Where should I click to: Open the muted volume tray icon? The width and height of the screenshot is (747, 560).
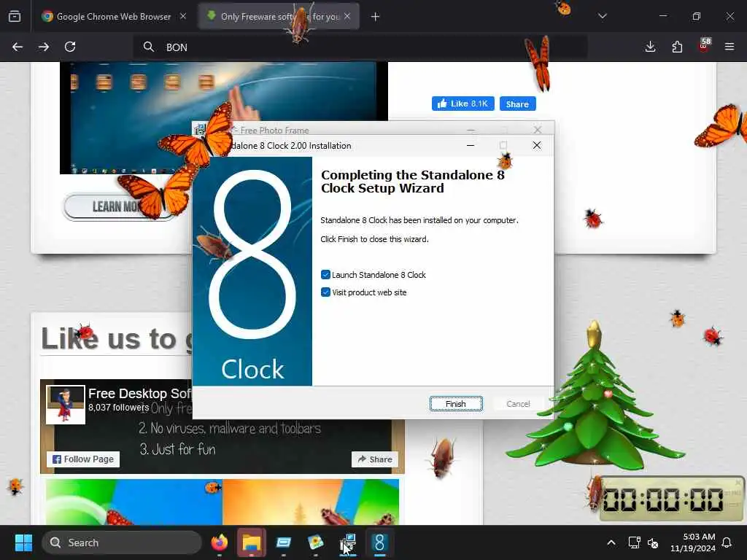point(653,542)
